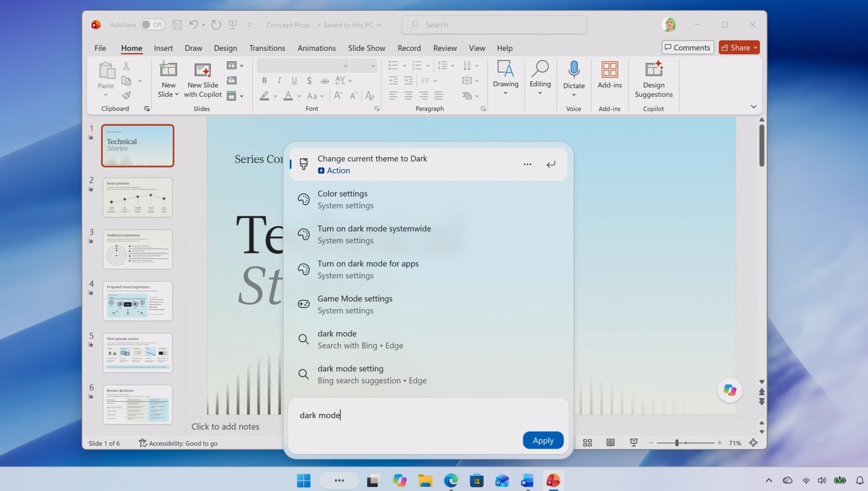The width and height of the screenshot is (868, 491).
Task: Click the Clear All Formatting icon
Action: 370,96
